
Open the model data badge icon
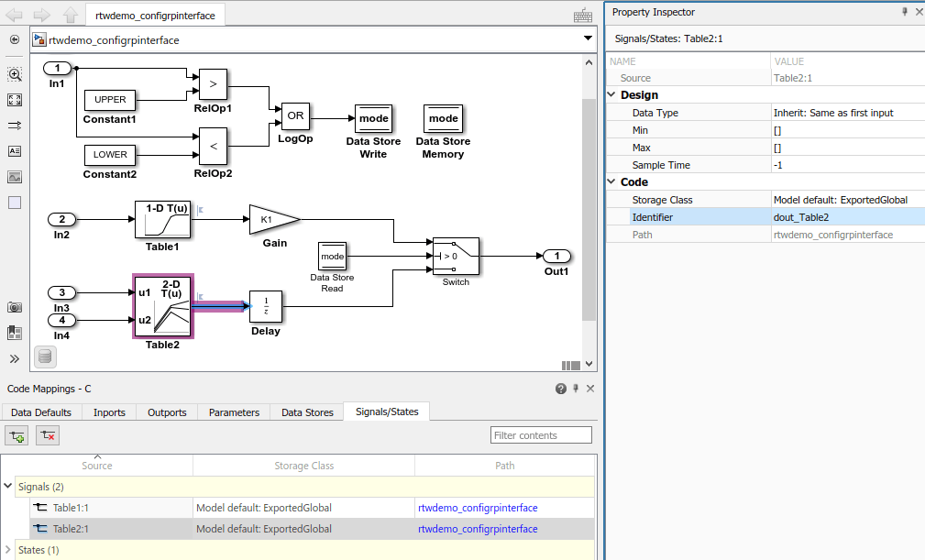[x=45, y=357]
